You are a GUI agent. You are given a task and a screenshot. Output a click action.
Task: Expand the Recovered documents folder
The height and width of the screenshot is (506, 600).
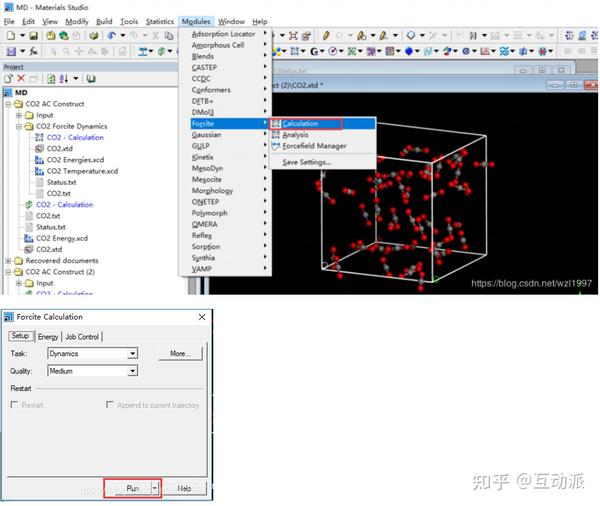click(8, 261)
